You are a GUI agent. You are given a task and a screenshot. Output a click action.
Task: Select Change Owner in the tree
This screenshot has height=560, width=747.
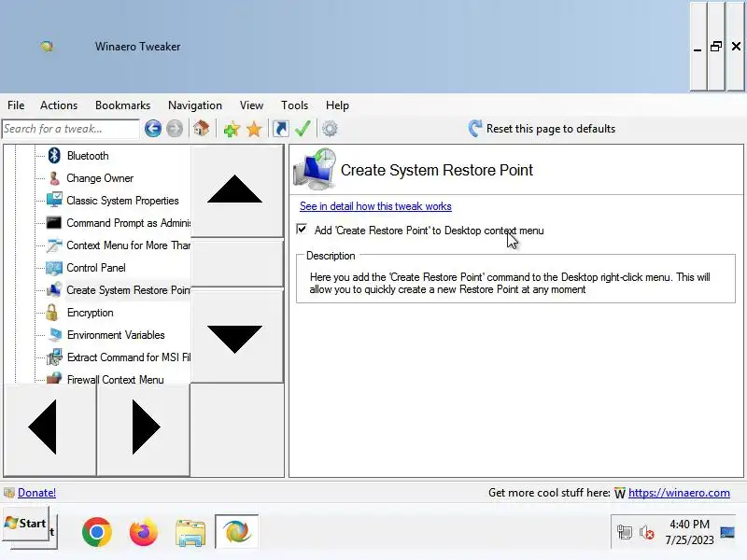pyautogui.click(x=100, y=178)
